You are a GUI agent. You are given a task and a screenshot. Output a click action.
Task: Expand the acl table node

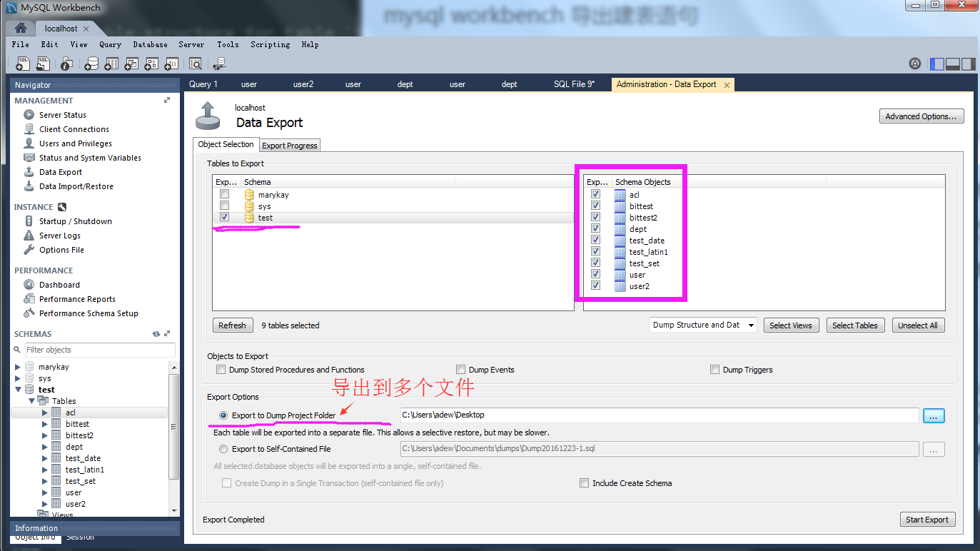45,413
